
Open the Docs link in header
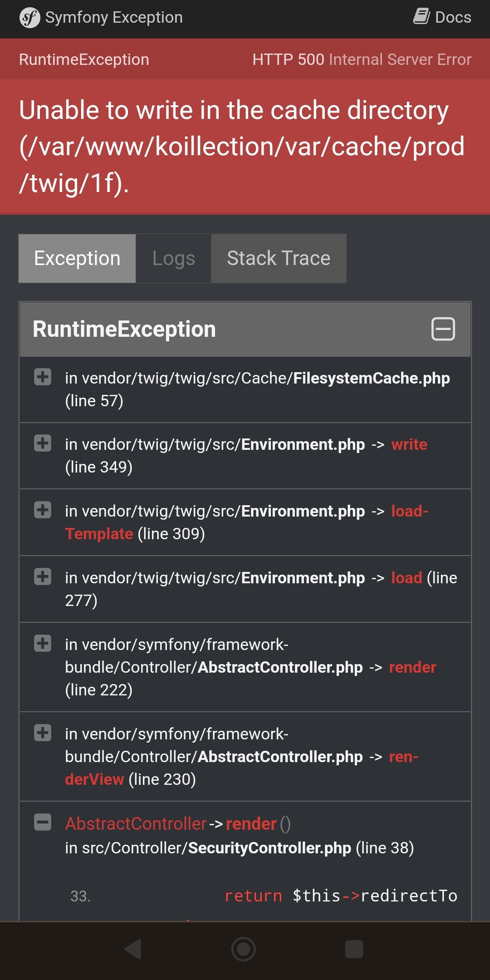[442, 17]
